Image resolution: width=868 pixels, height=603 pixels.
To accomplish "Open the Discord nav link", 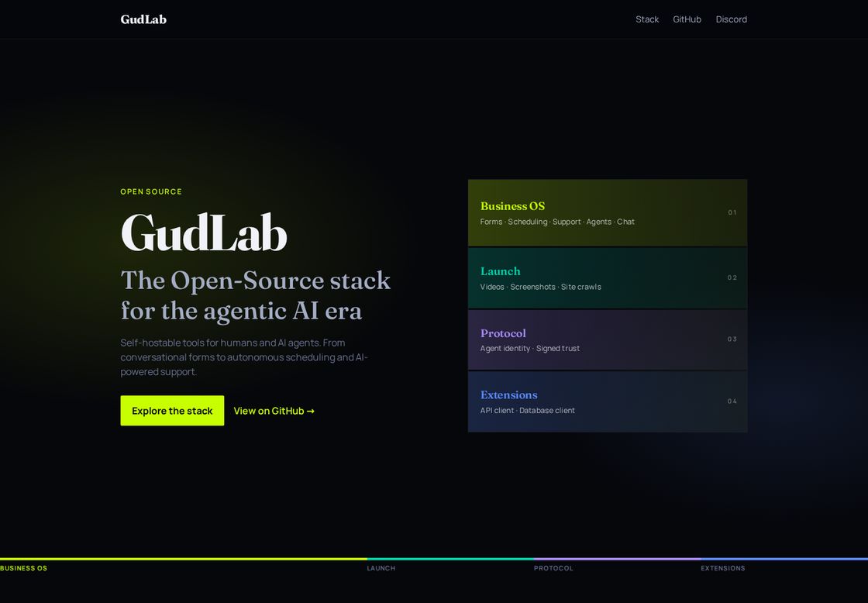I will click(732, 19).
